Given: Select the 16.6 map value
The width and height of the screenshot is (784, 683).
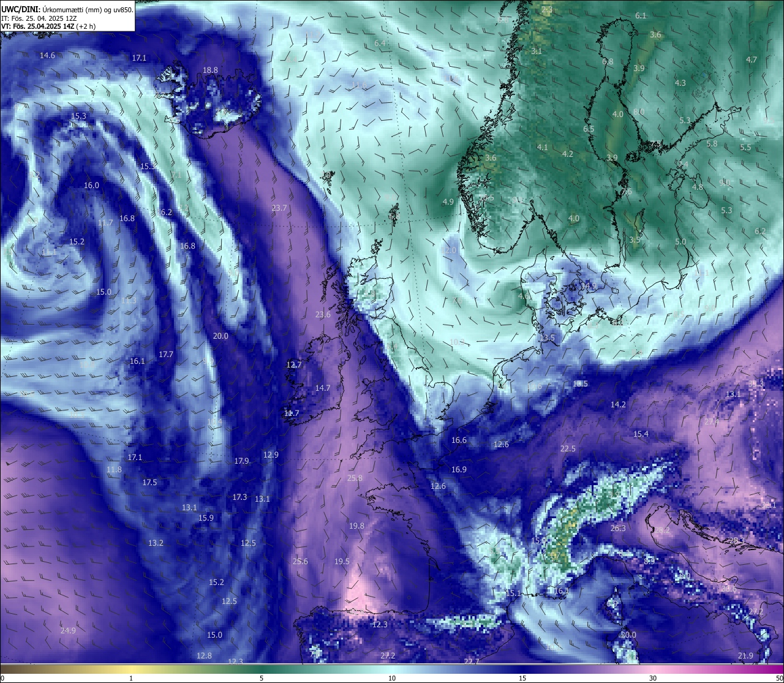Looking at the screenshot, I should tap(459, 440).
